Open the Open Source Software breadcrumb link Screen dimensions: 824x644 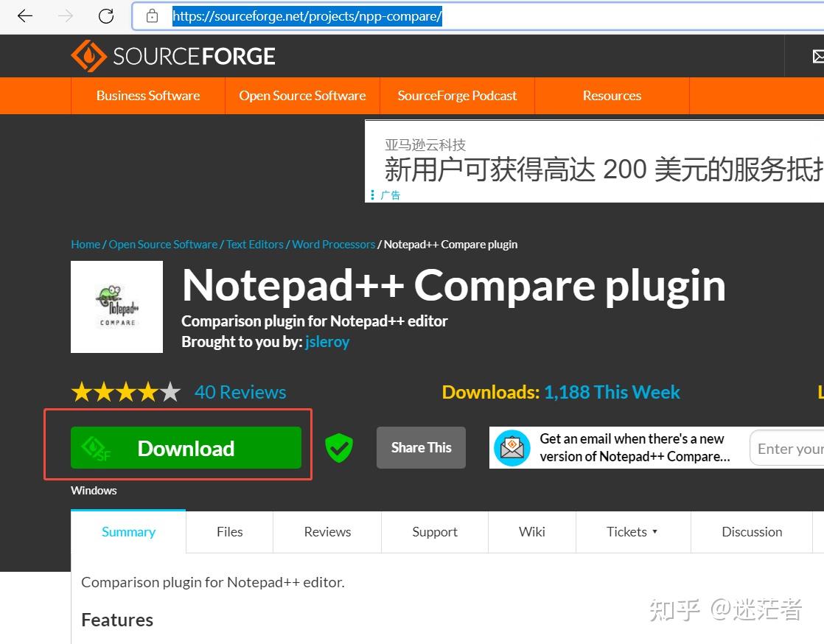(x=163, y=244)
